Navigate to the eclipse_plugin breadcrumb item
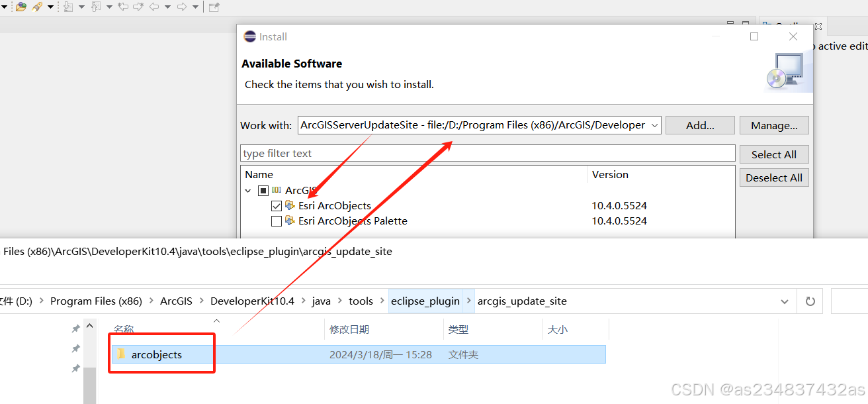 click(425, 301)
